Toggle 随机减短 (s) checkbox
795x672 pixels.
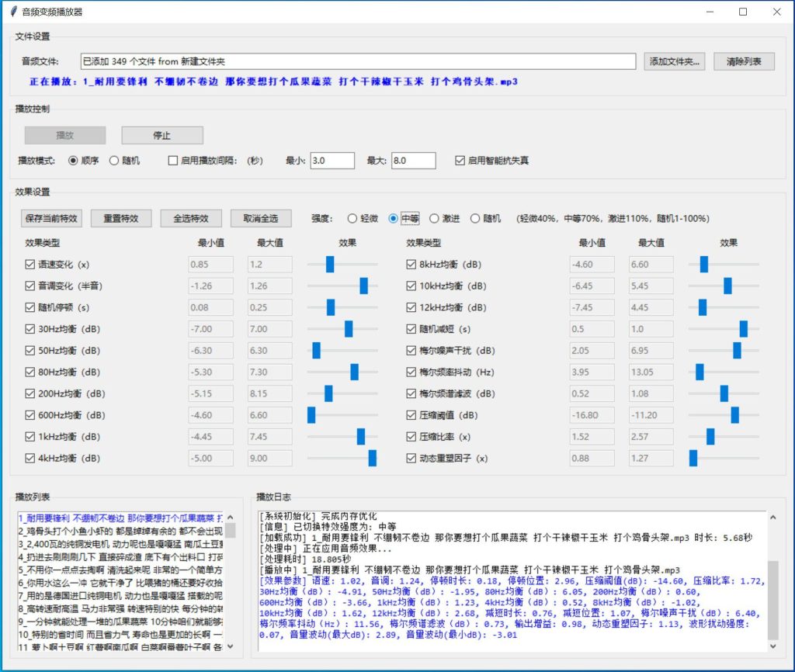pos(411,329)
